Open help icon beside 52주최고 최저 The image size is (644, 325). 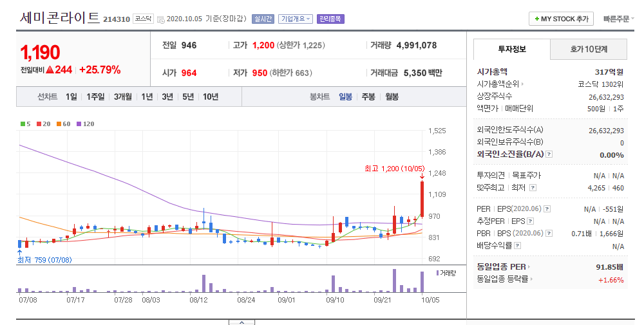pyautogui.click(x=533, y=187)
